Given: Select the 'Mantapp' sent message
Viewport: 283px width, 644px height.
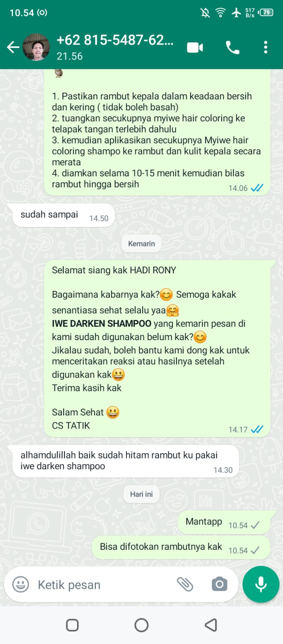Looking at the screenshot, I should click(224, 522).
